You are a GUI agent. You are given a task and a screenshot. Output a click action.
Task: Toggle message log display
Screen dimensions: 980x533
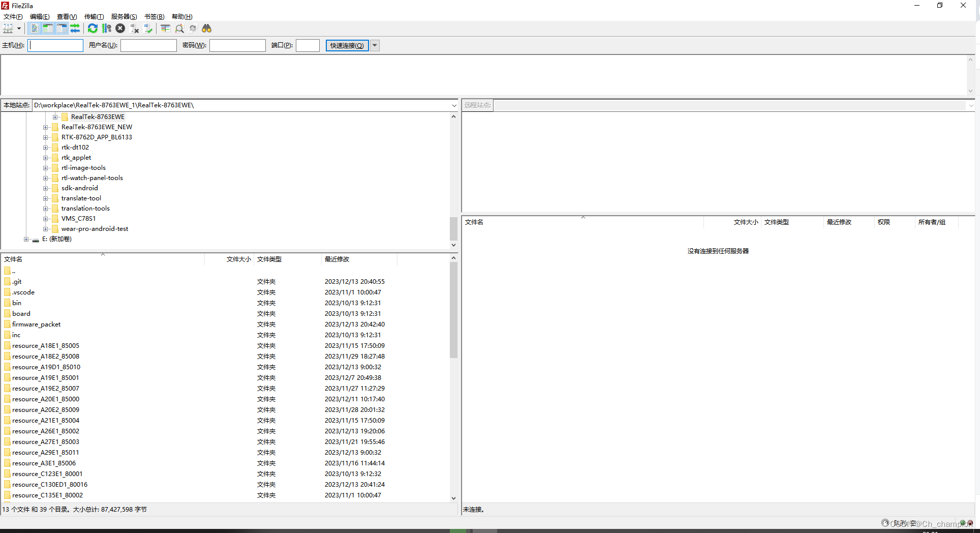point(34,28)
